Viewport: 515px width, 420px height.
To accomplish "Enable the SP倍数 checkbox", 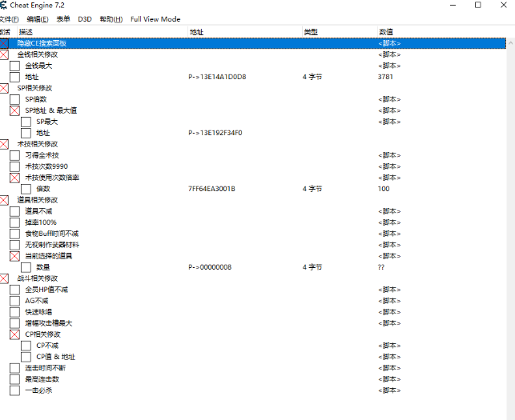I will tap(14, 99).
